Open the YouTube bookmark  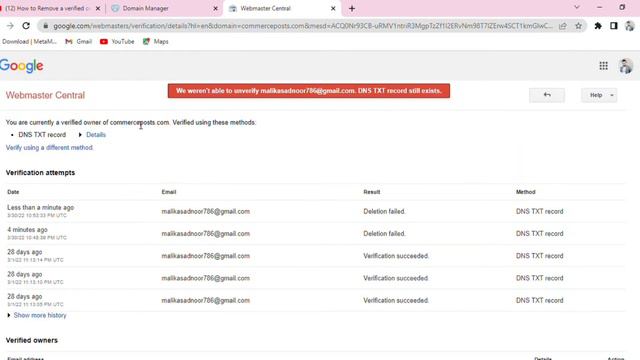(x=117, y=41)
